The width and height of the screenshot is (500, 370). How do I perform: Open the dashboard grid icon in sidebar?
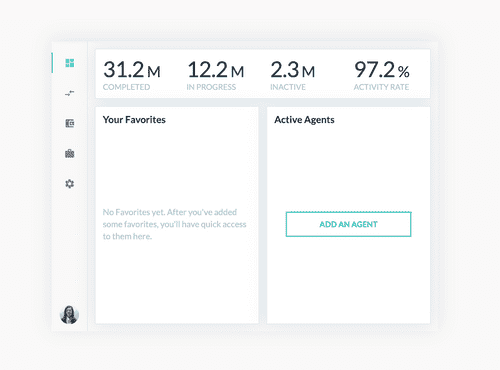pyautogui.click(x=70, y=63)
